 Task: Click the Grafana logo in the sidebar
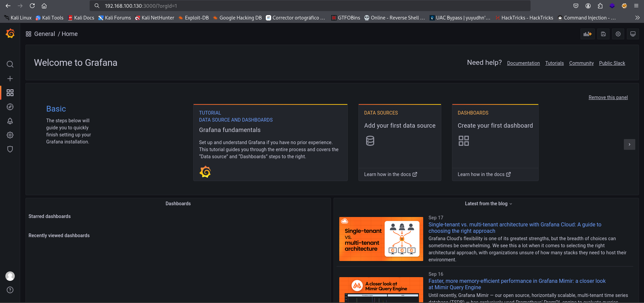click(10, 33)
